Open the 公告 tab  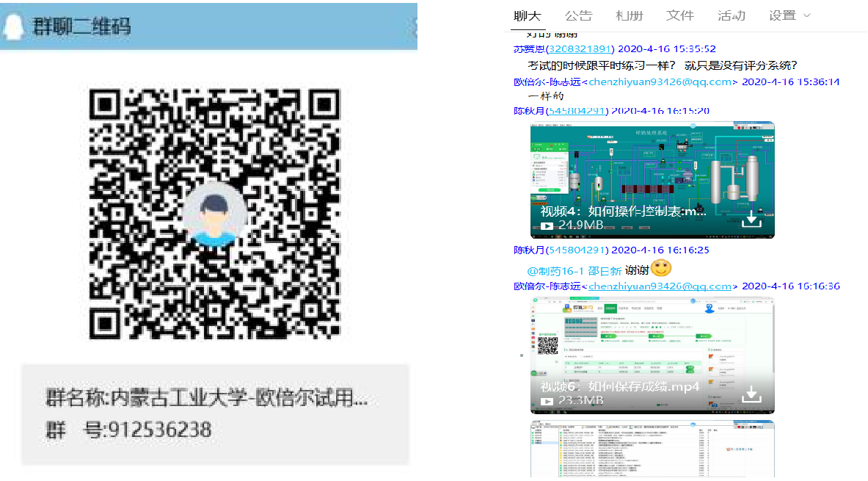(x=578, y=16)
